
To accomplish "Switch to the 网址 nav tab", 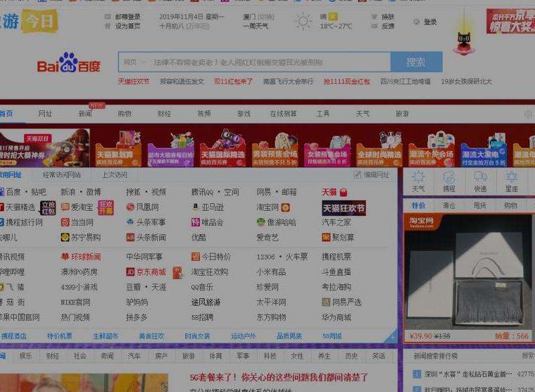I will 45,114.
